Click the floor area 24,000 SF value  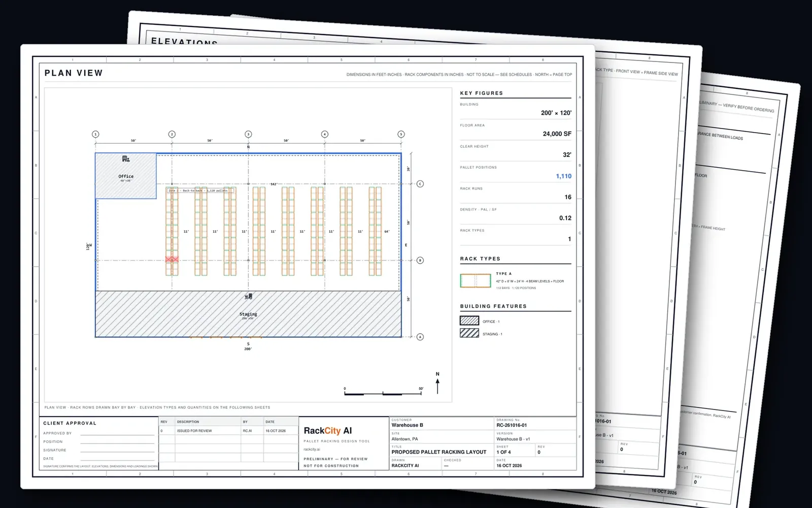(557, 134)
